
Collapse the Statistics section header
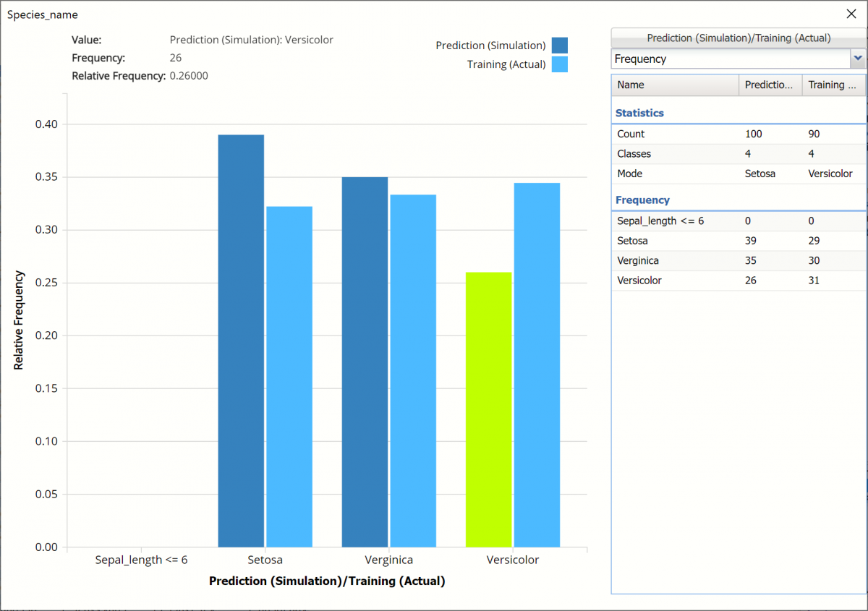[639, 113]
